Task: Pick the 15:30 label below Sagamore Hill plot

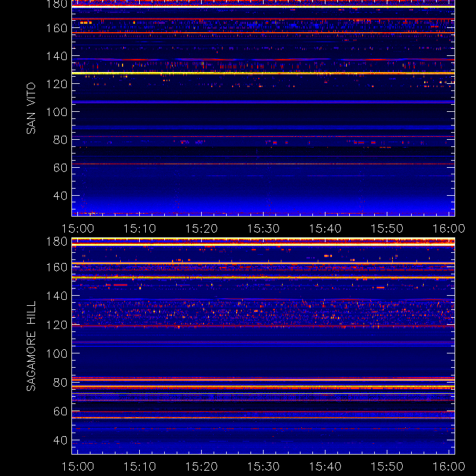Action: [x=264, y=466]
